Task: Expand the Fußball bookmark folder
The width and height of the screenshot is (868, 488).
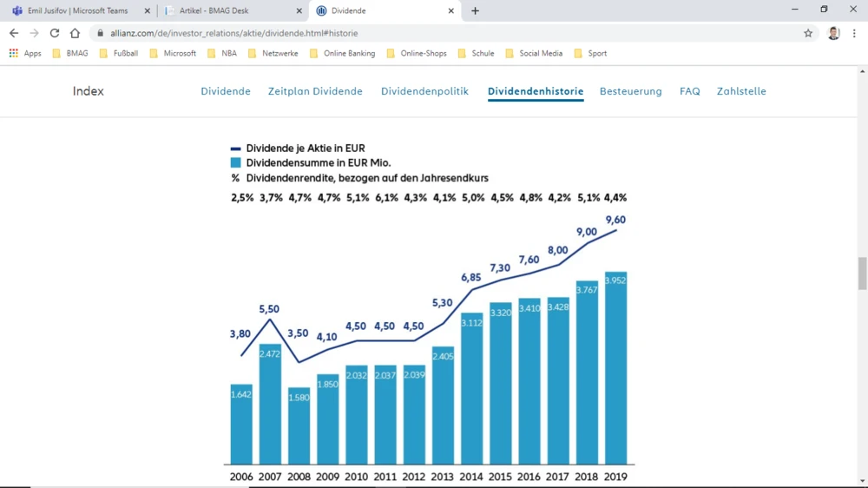Action: click(118, 53)
